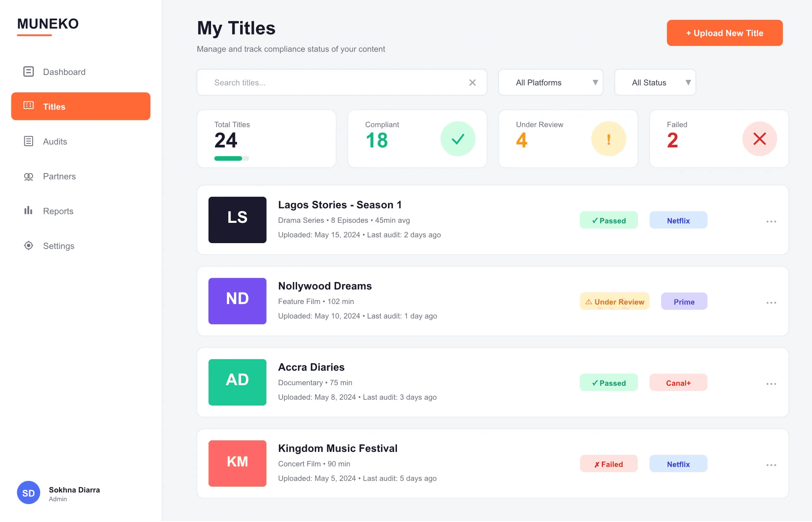Click the Dashboard sidebar icon

(28, 71)
